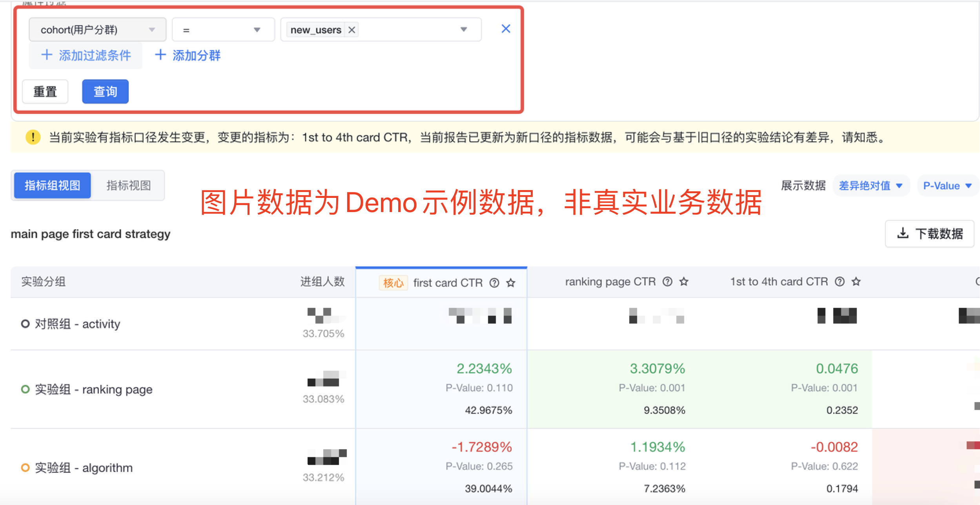Open the equals operator dropdown

[x=222, y=30]
